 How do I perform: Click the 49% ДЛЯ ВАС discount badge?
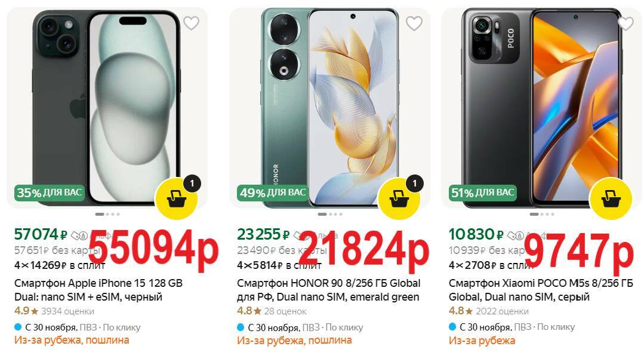[272, 192]
